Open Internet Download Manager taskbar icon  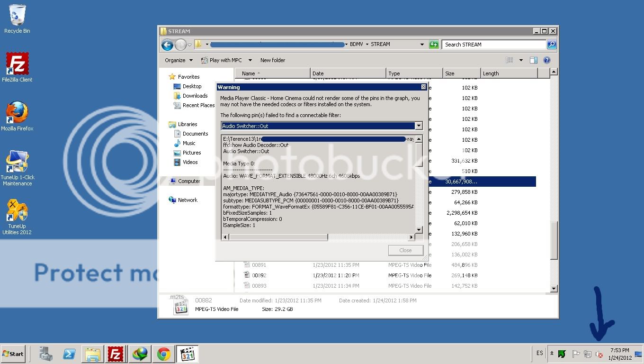[x=140, y=354]
